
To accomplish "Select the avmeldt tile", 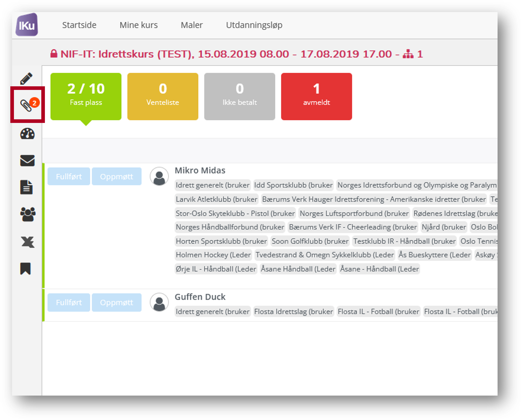I will [x=316, y=96].
